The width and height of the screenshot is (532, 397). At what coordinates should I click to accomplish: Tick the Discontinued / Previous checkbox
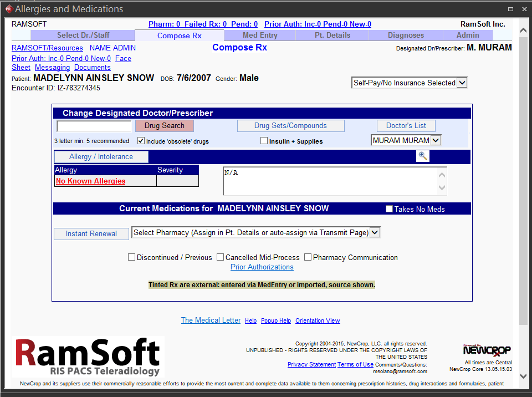(132, 257)
